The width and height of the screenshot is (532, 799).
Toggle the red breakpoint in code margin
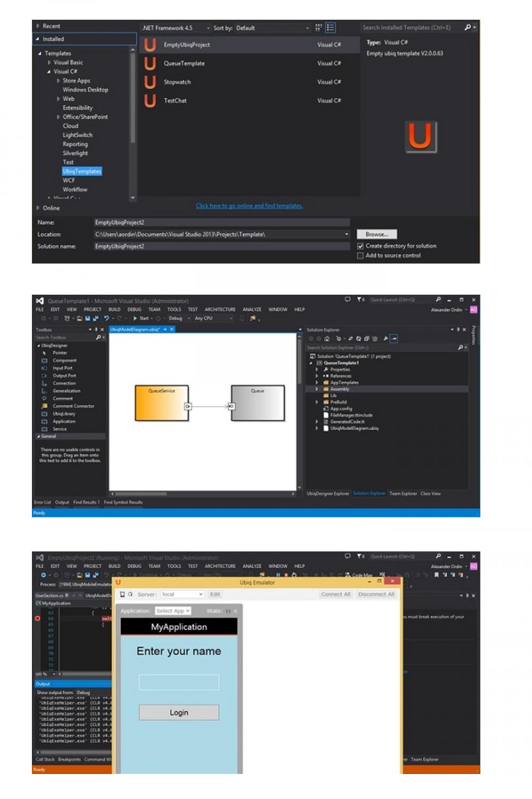point(37,618)
